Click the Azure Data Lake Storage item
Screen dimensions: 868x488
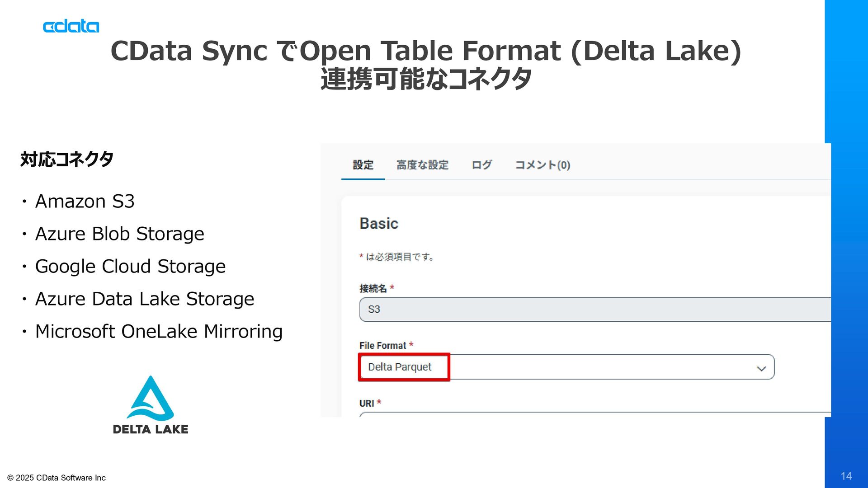(x=145, y=299)
